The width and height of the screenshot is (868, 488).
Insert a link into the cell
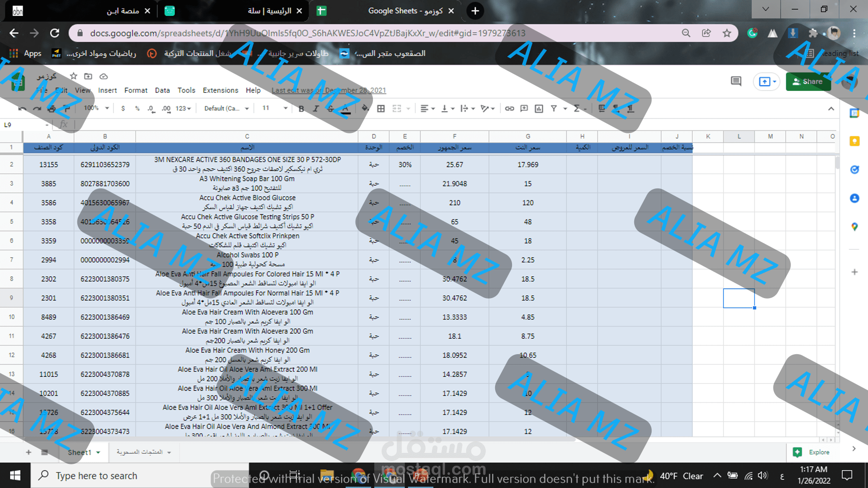[x=510, y=109]
